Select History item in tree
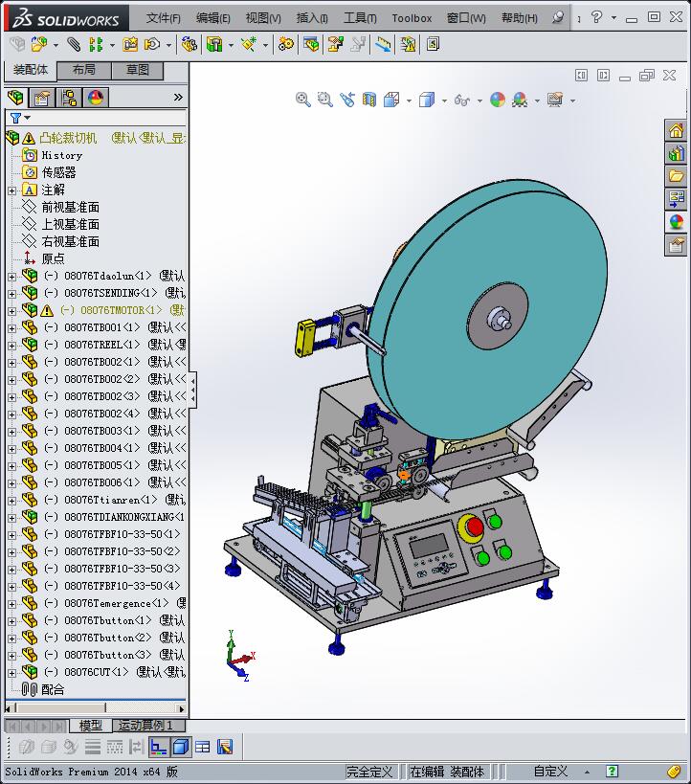Image resolution: width=691 pixels, height=784 pixels. click(61, 155)
